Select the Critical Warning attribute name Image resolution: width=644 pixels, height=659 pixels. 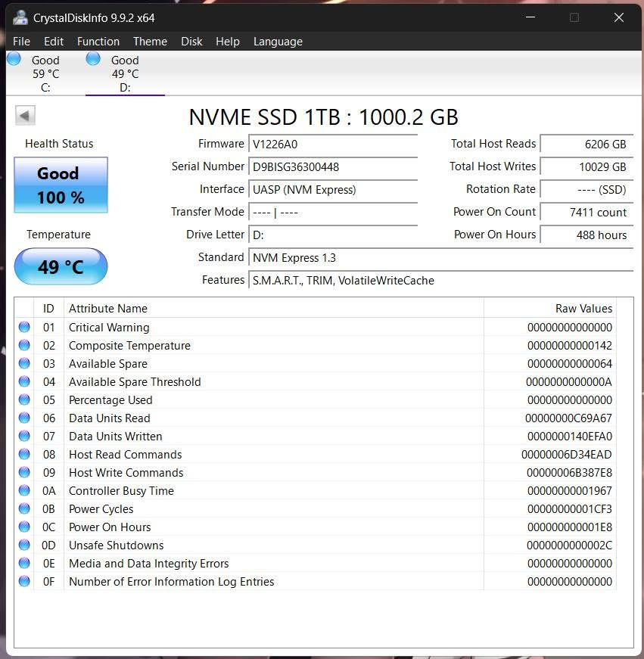109,328
